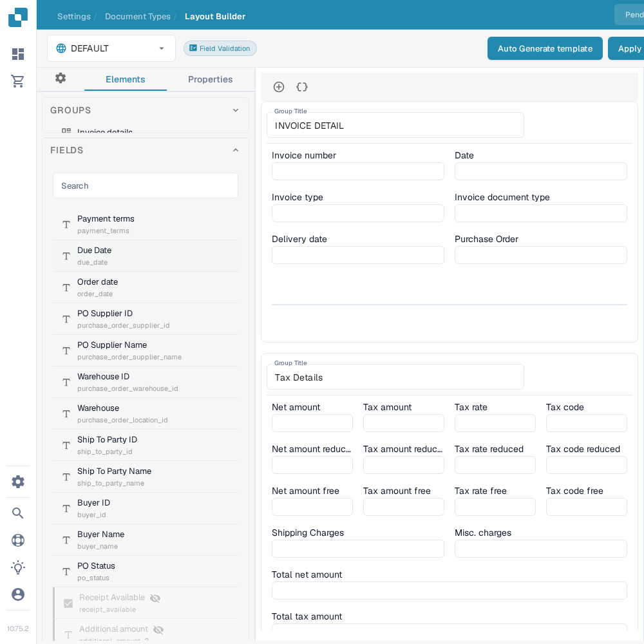The height and width of the screenshot is (644, 644).
Task: Expand the GROUPS section chevron
Action: pyautogui.click(x=236, y=110)
